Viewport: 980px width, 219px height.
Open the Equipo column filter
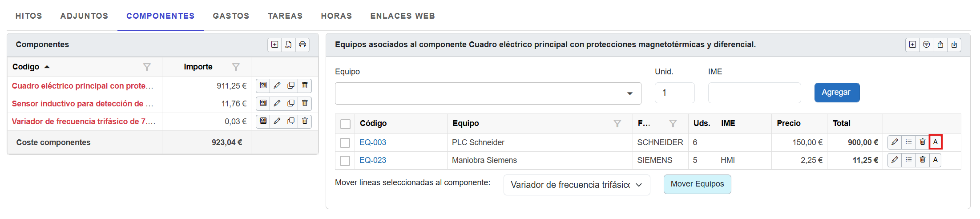coord(617,123)
